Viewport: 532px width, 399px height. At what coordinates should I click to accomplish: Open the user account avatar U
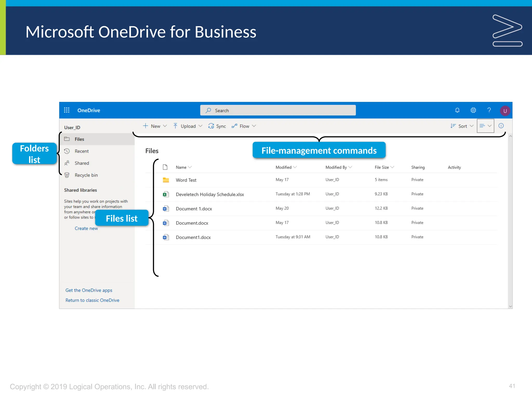505,111
